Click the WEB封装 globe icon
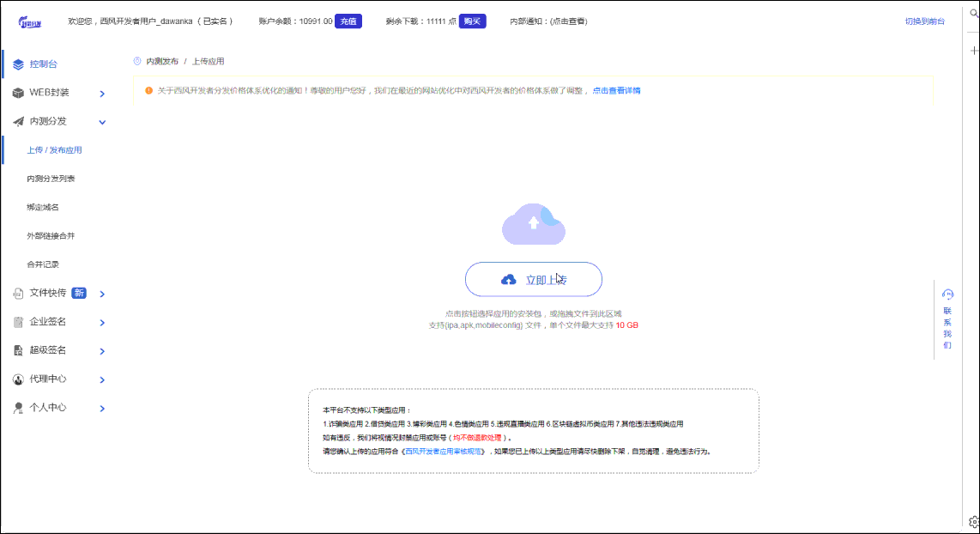Screen dimensions: 980x534 click(x=17, y=93)
